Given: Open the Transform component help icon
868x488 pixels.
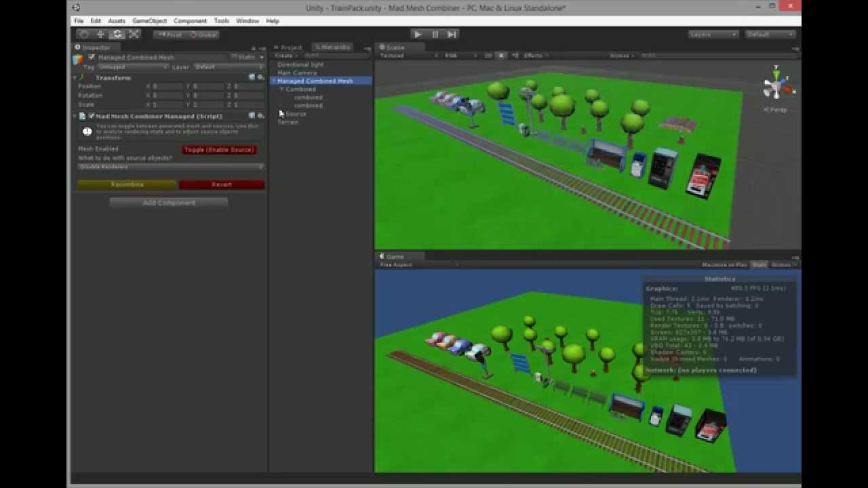Looking at the screenshot, I should 252,77.
